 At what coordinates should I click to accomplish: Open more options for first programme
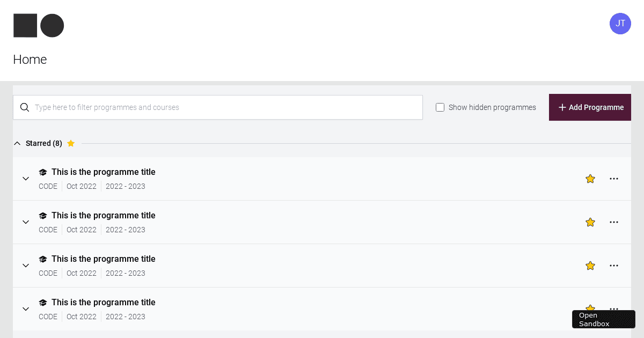614,179
